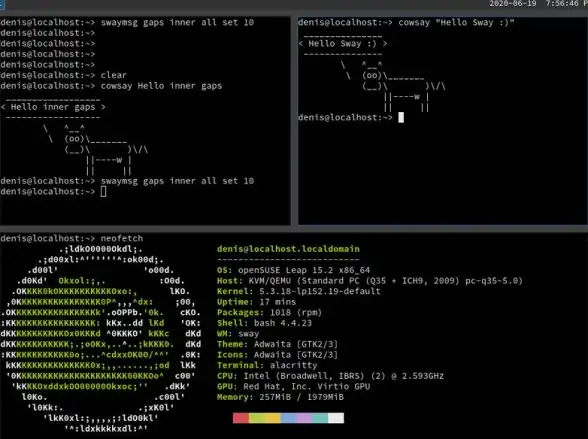This screenshot has height=439, width=588.
Task: Click the 'Shell: bash 4.4.23' line
Action: click(x=264, y=323)
